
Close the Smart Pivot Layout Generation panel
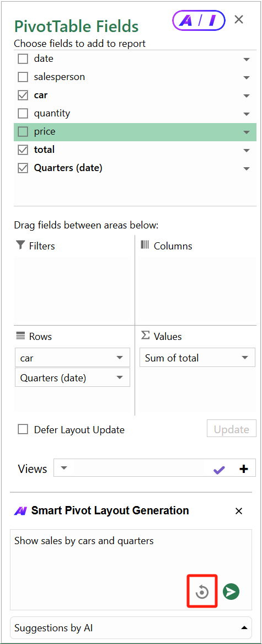(x=239, y=511)
